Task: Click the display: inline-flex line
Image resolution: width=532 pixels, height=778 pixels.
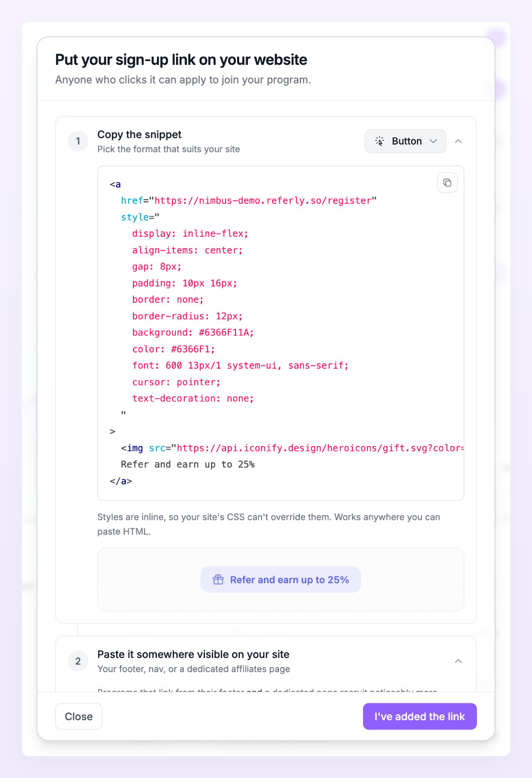Action: click(x=190, y=234)
